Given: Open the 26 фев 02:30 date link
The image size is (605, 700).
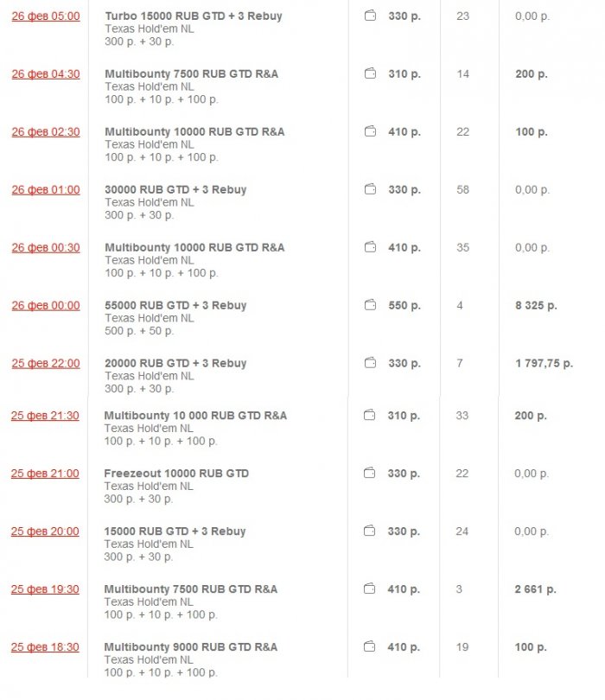Looking at the screenshot, I should coord(45,132).
